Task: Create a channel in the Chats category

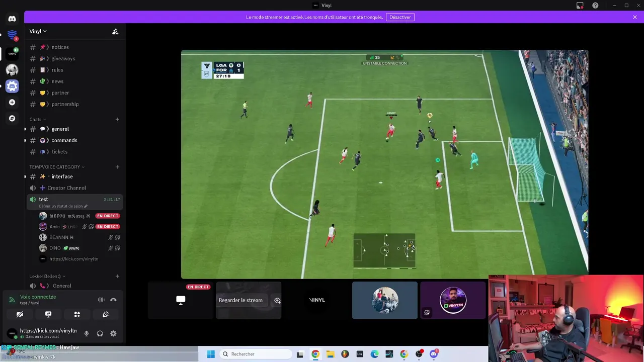Action: tap(117, 119)
